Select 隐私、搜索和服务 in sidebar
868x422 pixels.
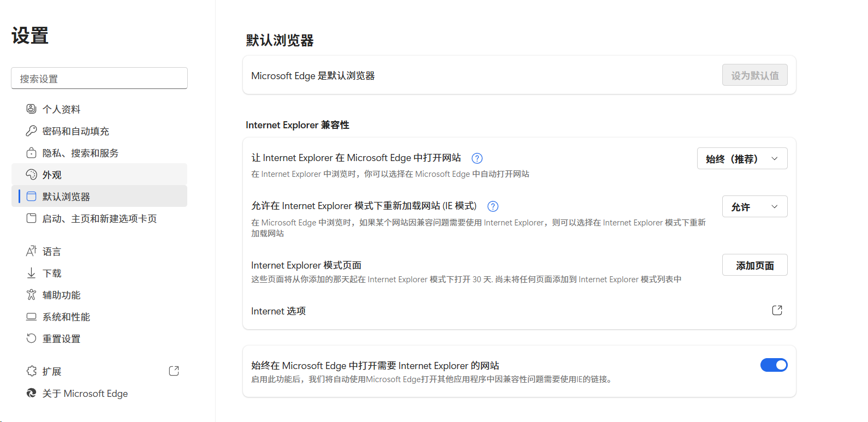99,152
